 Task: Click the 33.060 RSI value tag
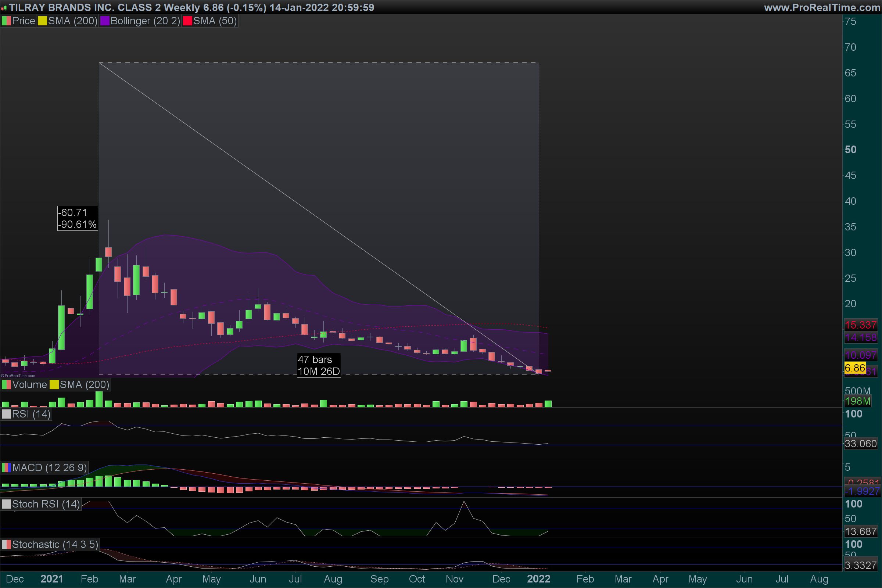[x=861, y=444]
